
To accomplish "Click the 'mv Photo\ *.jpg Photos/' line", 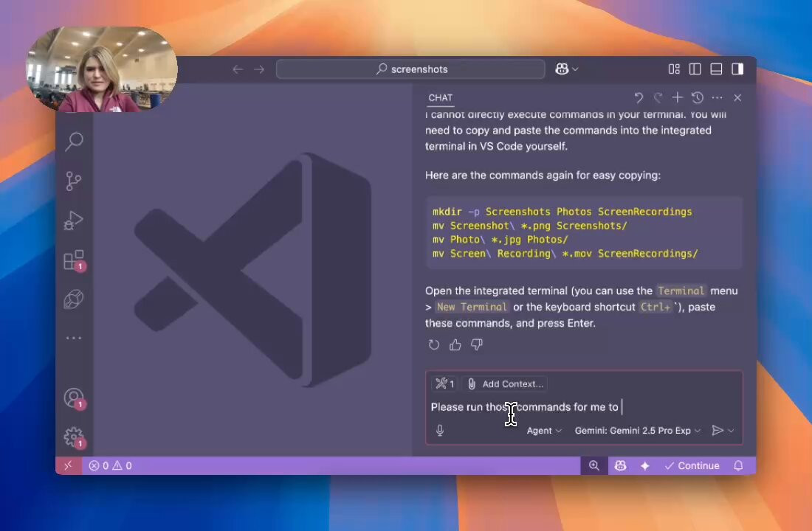I will [500, 240].
